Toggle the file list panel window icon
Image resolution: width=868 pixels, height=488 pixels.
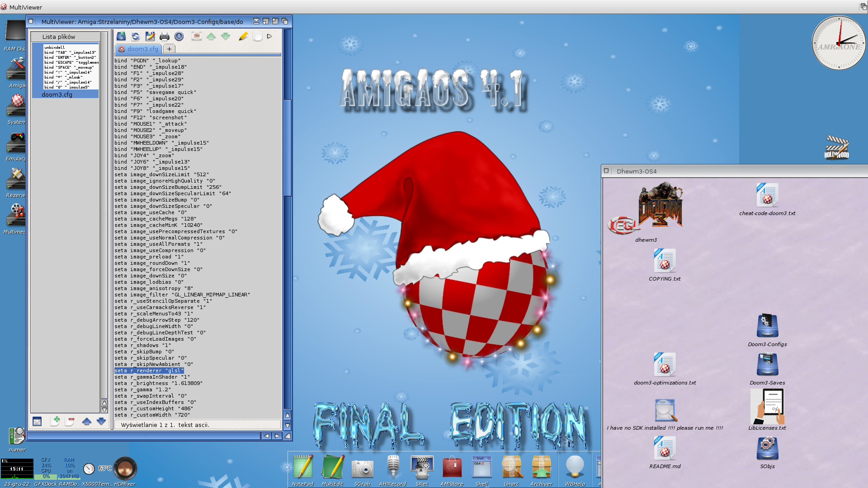[37, 421]
